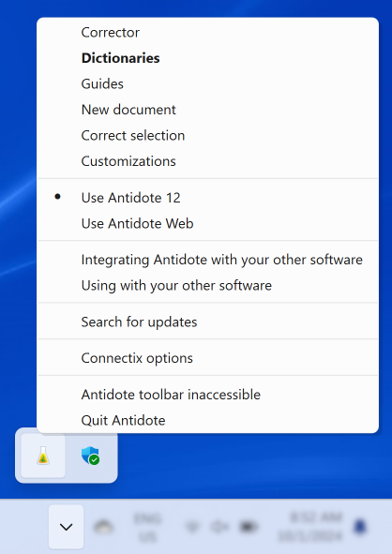Open Connectix options
This screenshot has height=554, width=392.
pyautogui.click(x=208, y=358)
